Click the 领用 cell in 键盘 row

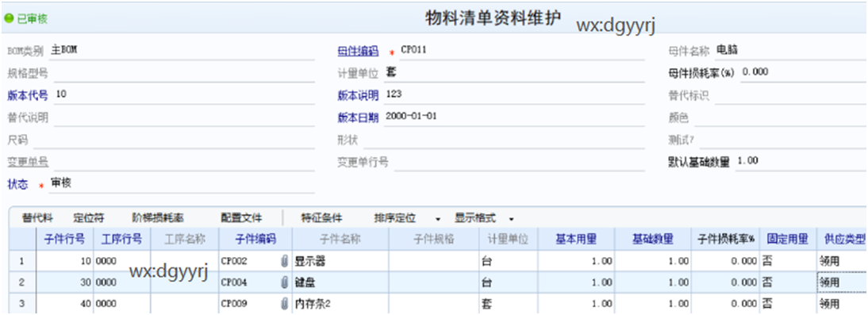(842, 282)
